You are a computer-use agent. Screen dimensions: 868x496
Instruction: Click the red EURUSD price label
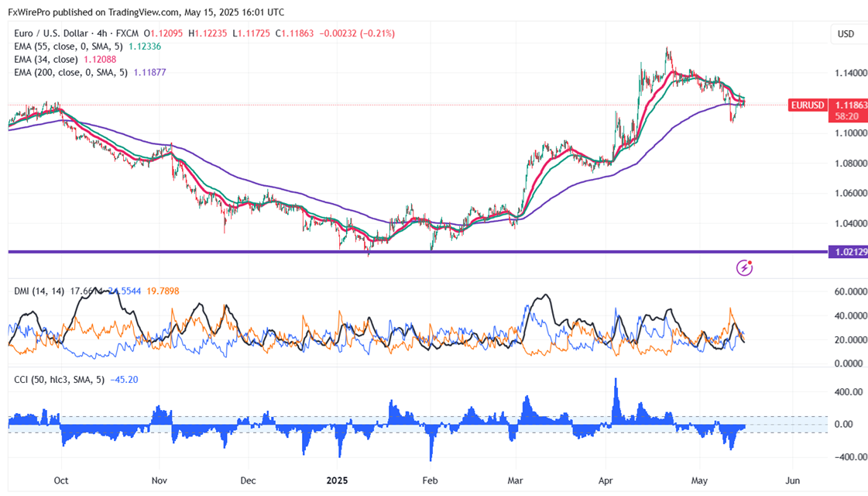point(808,105)
